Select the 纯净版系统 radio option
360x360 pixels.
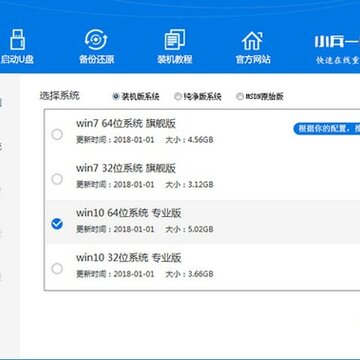tap(178, 97)
